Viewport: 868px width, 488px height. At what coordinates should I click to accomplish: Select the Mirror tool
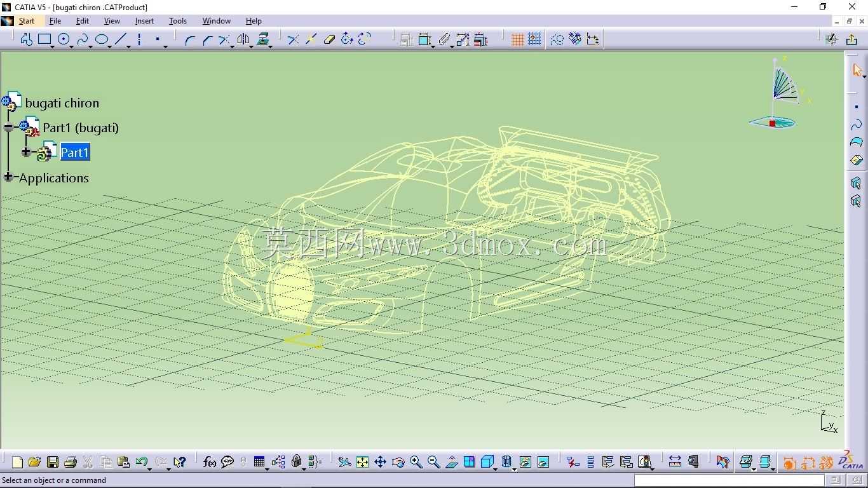click(x=243, y=39)
